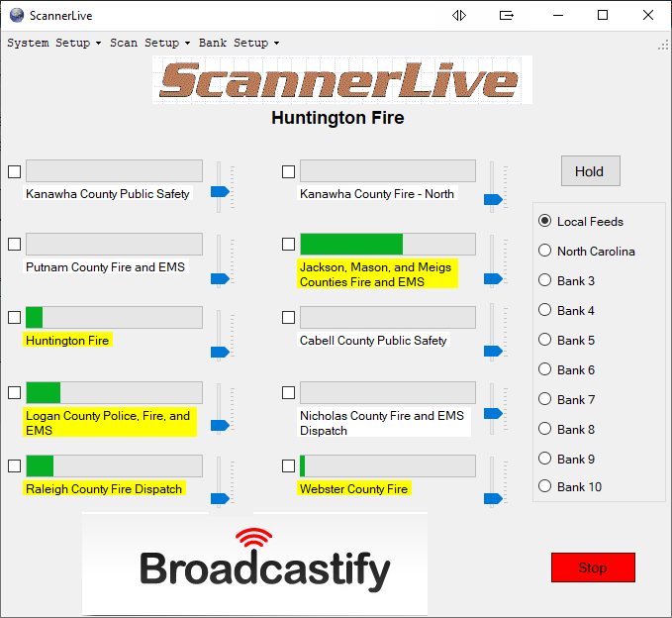Click the Cabell County Public Safety feed label
The height and width of the screenshot is (618, 672).
(x=373, y=340)
